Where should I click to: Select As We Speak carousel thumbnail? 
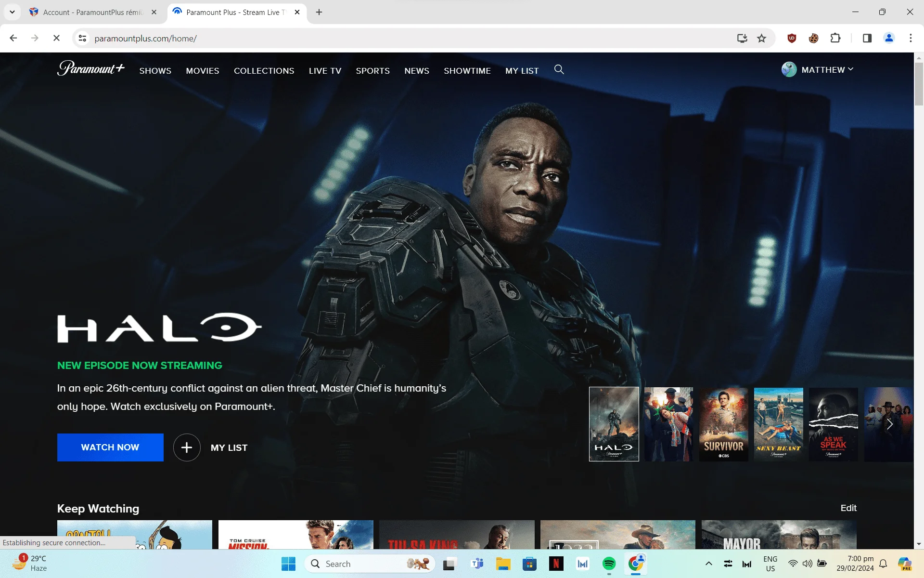pyautogui.click(x=834, y=424)
